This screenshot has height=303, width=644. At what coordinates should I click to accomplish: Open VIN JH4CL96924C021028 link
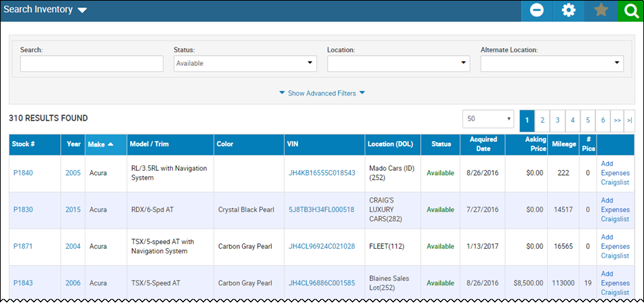pos(321,246)
